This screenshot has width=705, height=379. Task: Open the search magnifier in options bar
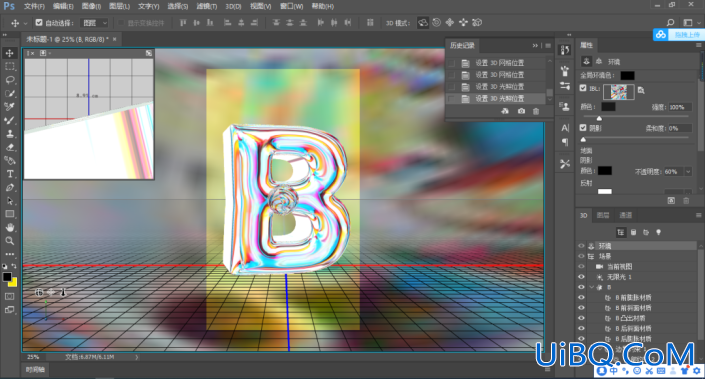click(x=670, y=22)
